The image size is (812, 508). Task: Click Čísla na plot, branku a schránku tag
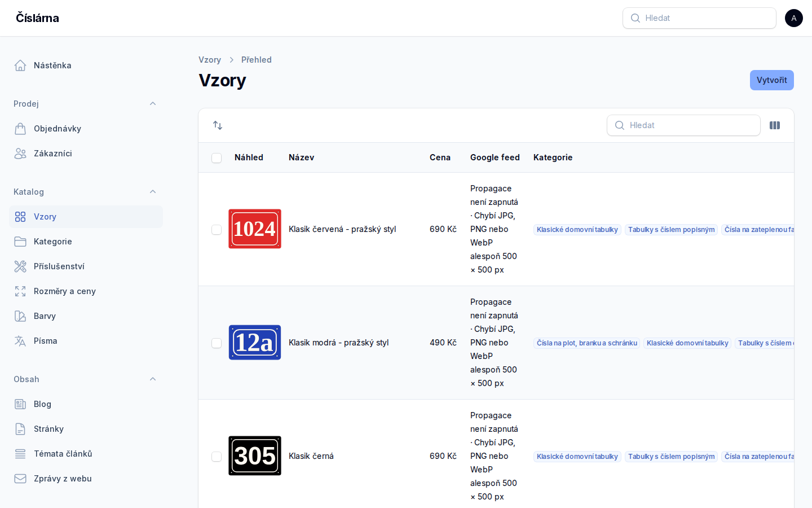click(x=587, y=343)
